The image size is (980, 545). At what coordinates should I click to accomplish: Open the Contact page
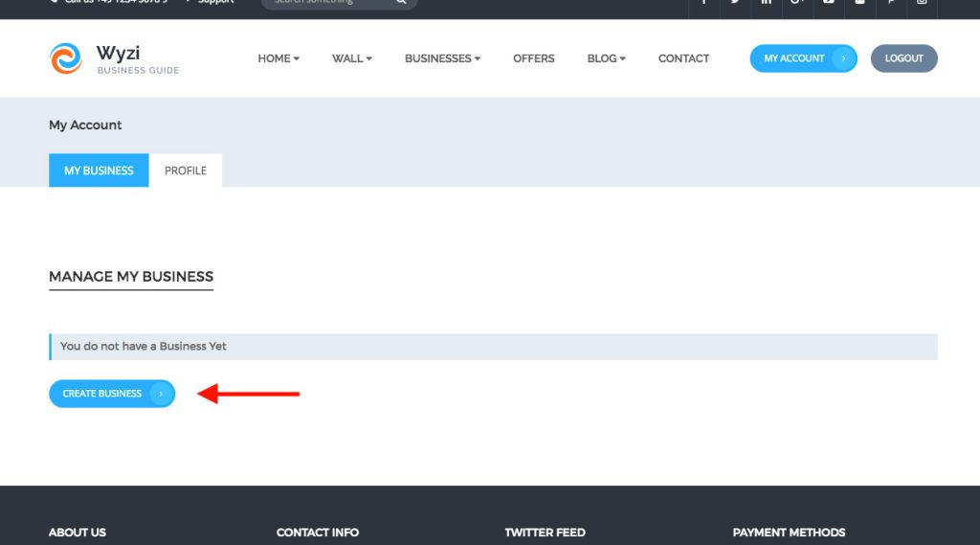coord(683,58)
